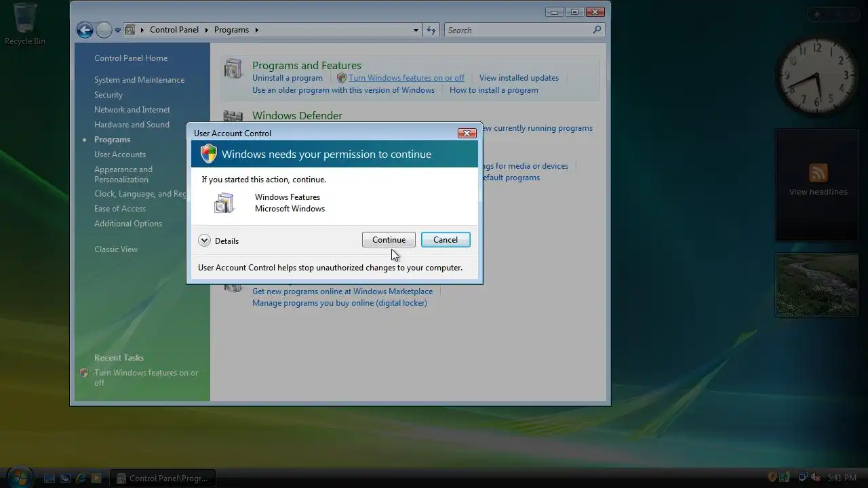The height and width of the screenshot is (488, 868).
Task: Launch Windows Media Player from quick launch
Action: tap(96, 478)
